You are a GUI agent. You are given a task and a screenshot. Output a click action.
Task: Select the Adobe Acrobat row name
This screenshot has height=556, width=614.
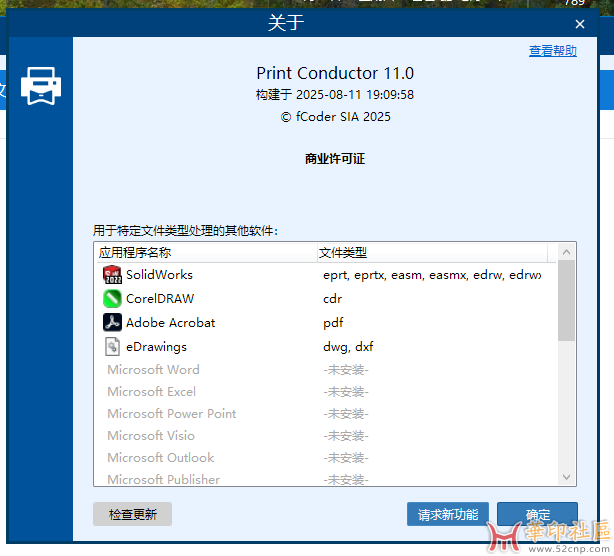(170, 323)
